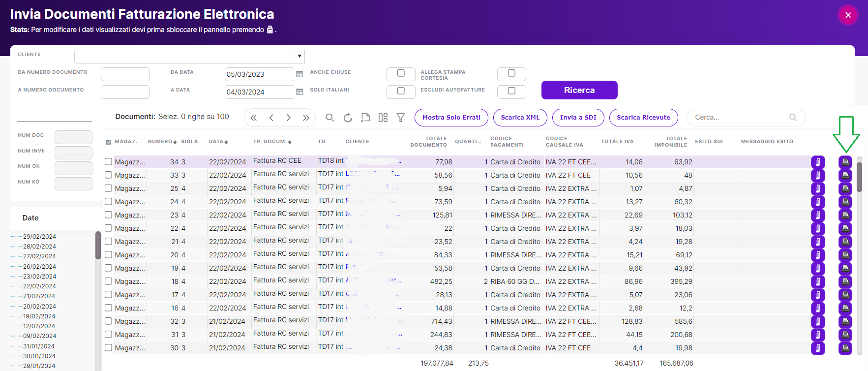Screen dimensions: 868x371
Task: Click the Invia a SDI button
Action: (x=578, y=118)
